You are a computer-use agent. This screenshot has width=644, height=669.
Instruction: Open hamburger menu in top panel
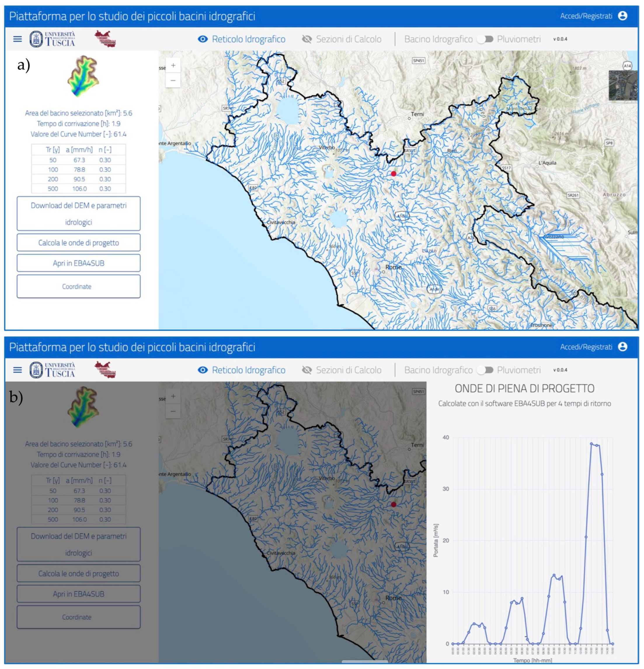coord(18,39)
